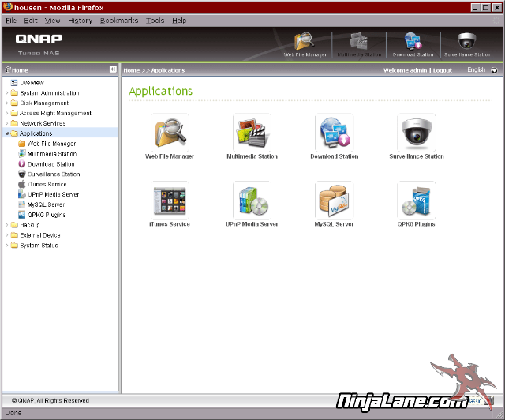The image size is (505, 420).
Task: Click the Logout link
Action: point(442,70)
